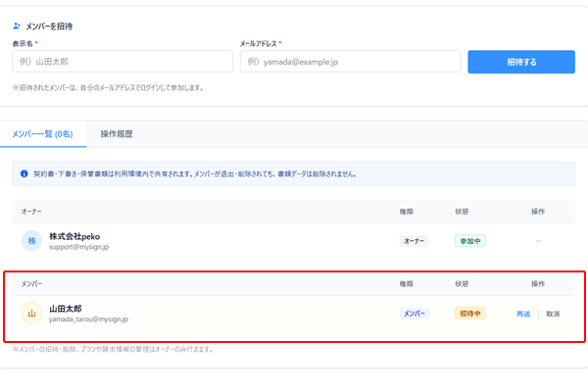The height and width of the screenshot is (392, 588).
Task: Click 再送 for 山田太郎 invitation
Action: click(x=523, y=314)
